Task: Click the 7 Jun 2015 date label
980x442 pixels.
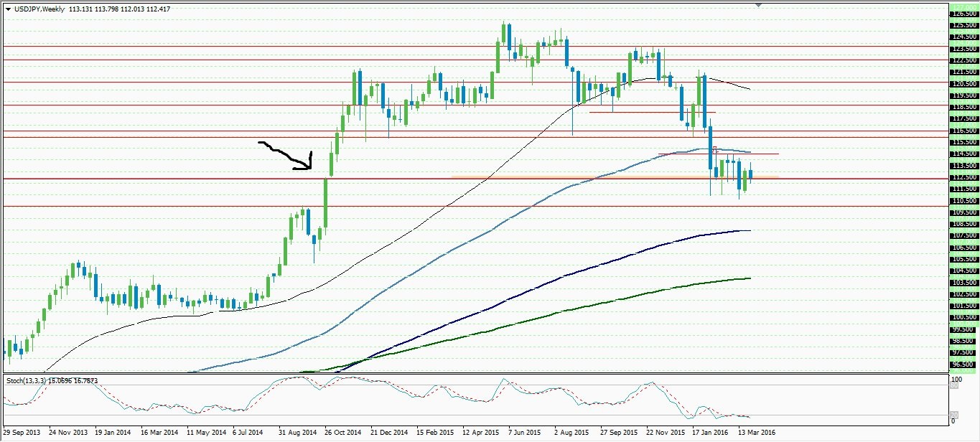Action: pos(526,433)
